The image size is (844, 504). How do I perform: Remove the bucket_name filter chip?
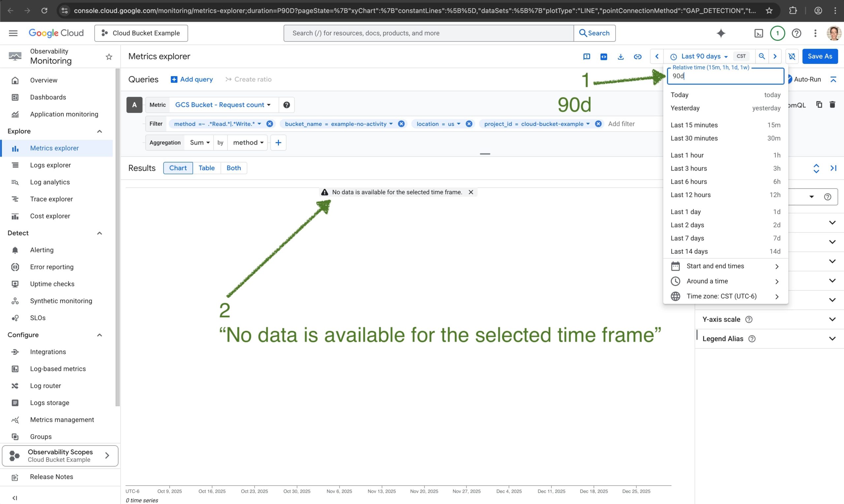click(401, 124)
